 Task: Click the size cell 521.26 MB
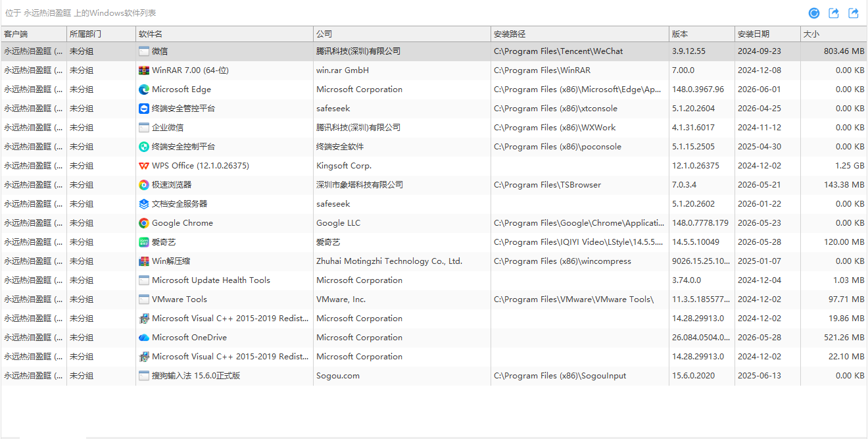pos(844,338)
